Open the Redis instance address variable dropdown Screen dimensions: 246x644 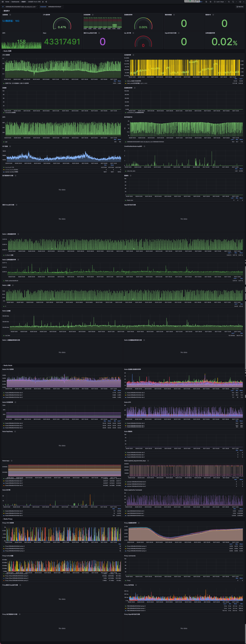pos(21,7)
